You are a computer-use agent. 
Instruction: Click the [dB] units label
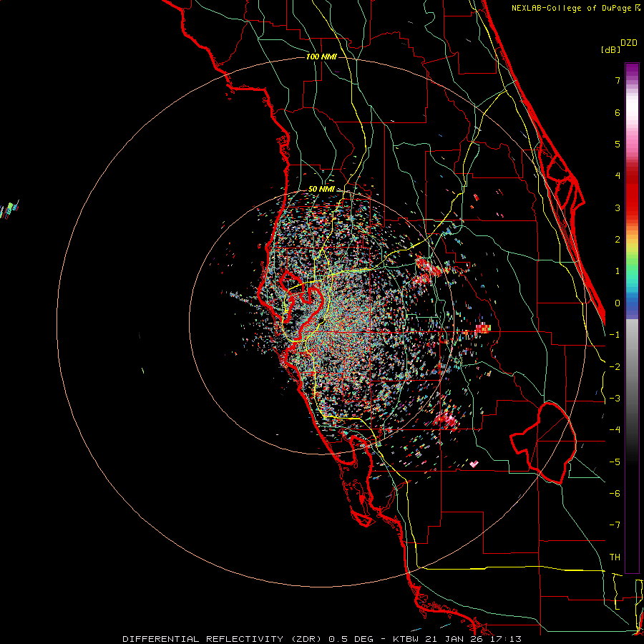pos(610,50)
